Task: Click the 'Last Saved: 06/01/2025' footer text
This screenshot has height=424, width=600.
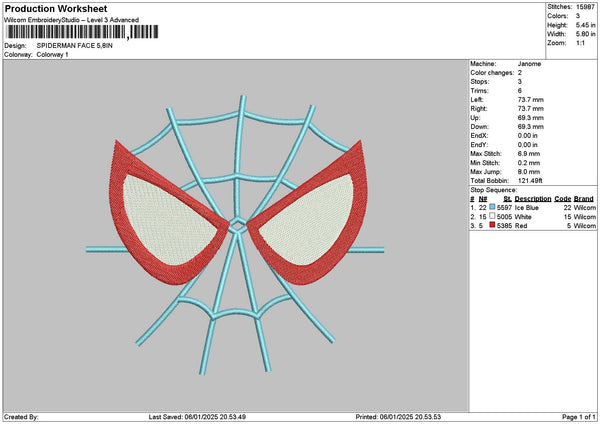Action: tap(197, 417)
